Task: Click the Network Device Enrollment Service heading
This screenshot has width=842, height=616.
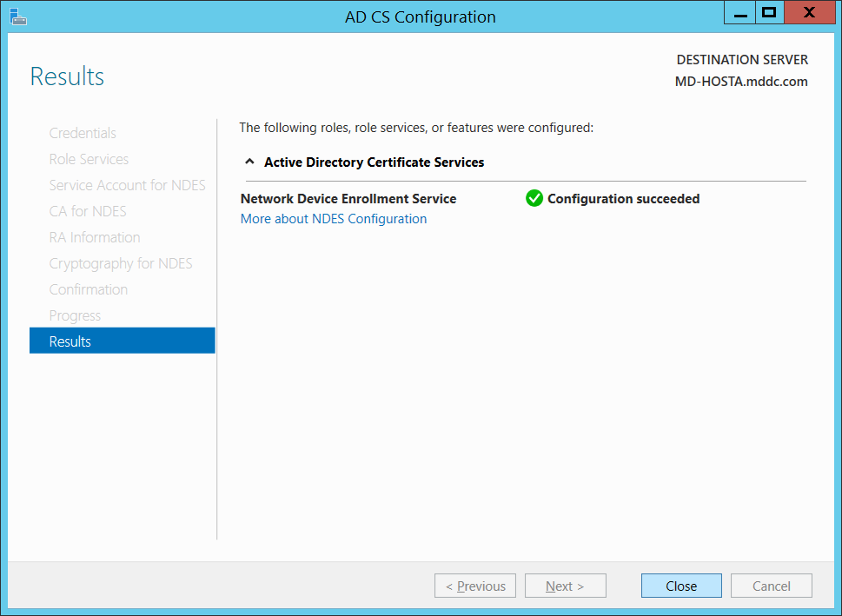Action: (x=348, y=198)
